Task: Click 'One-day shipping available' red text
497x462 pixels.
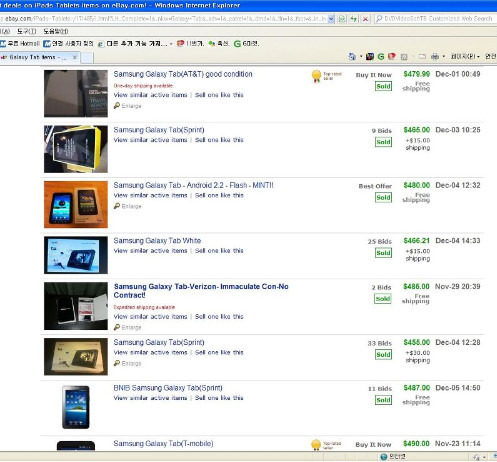Action: coord(143,86)
